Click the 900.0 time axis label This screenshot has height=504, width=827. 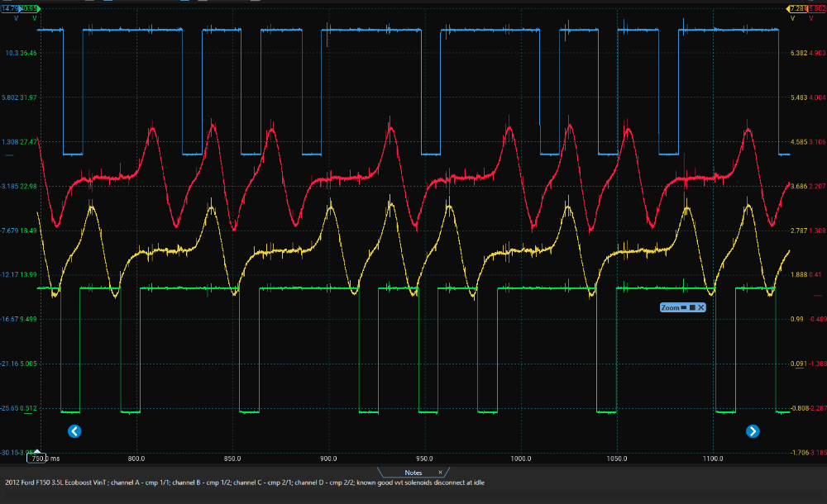(x=328, y=458)
